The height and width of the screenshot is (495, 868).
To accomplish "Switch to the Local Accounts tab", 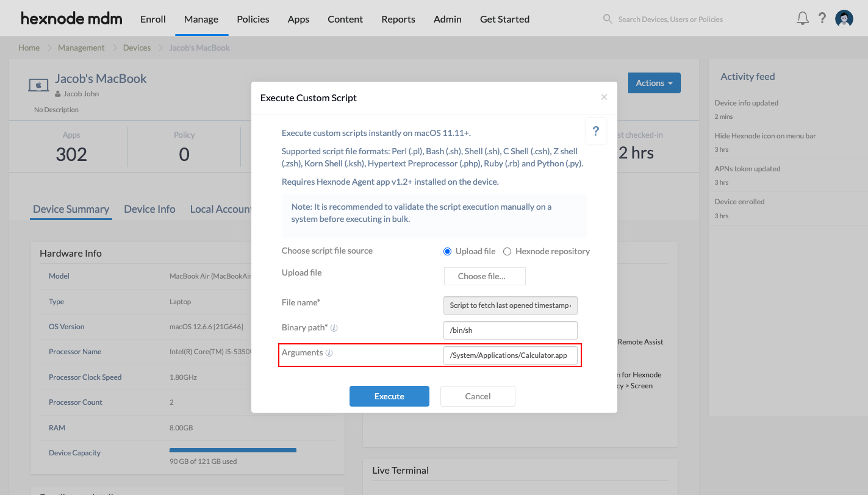I will (x=221, y=209).
